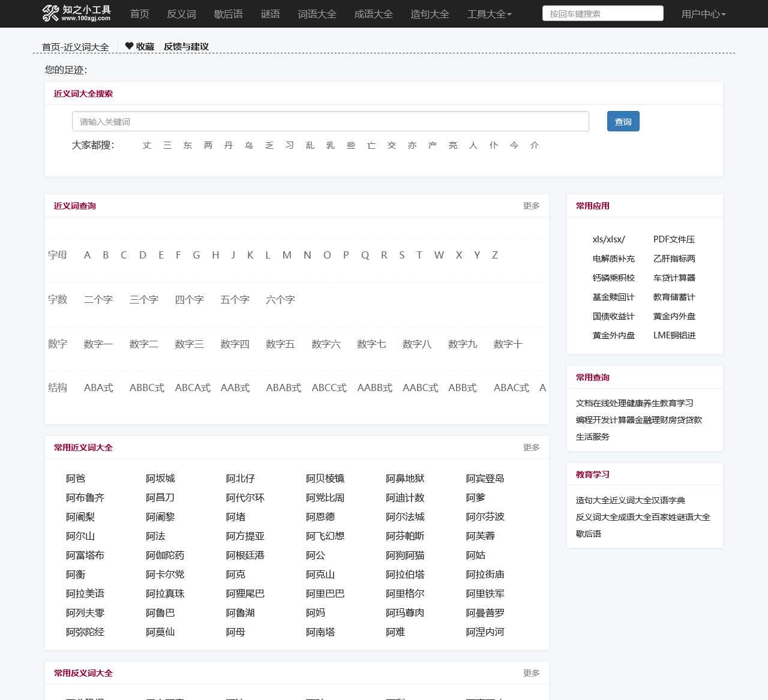Choose 数字五 in number filter

tap(280, 344)
